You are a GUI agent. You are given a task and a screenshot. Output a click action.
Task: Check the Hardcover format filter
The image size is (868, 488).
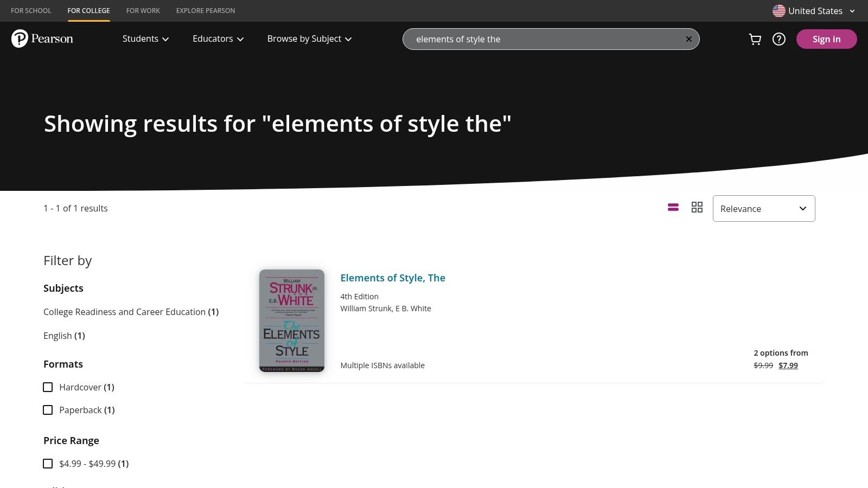click(48, 387)
